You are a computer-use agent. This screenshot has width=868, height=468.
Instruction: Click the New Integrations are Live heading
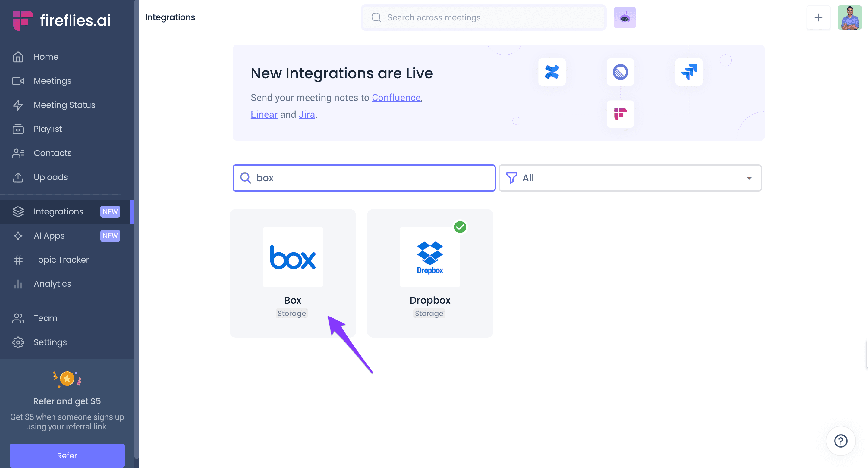coord(342,73)
